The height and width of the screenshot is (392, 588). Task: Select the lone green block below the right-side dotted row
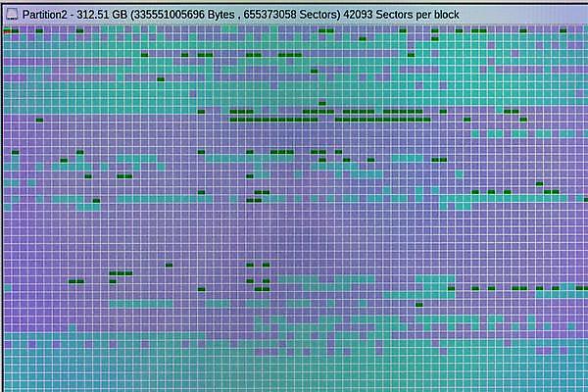418,305
